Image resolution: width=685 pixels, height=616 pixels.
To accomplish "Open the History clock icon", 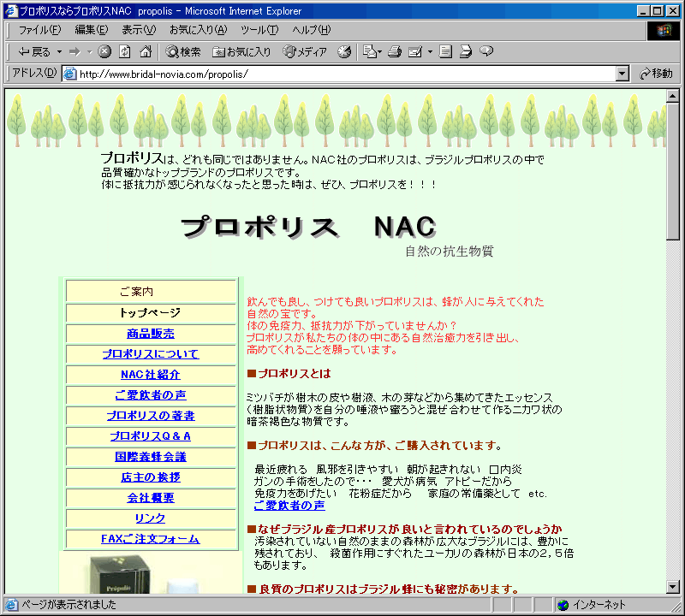I will pyautogui.click(x=344, y=52).
